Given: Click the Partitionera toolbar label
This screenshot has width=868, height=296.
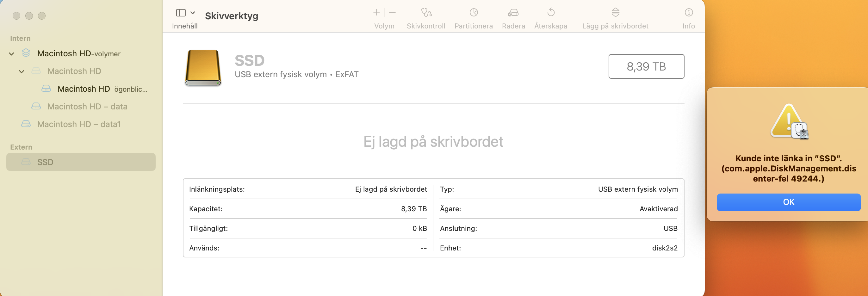Looking at the screenshot, I should point(474,26).
